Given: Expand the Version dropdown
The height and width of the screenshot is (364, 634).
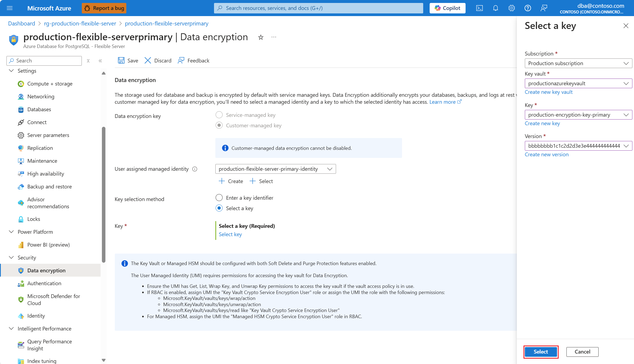Looking at the screenshot, I should (578, 146).
